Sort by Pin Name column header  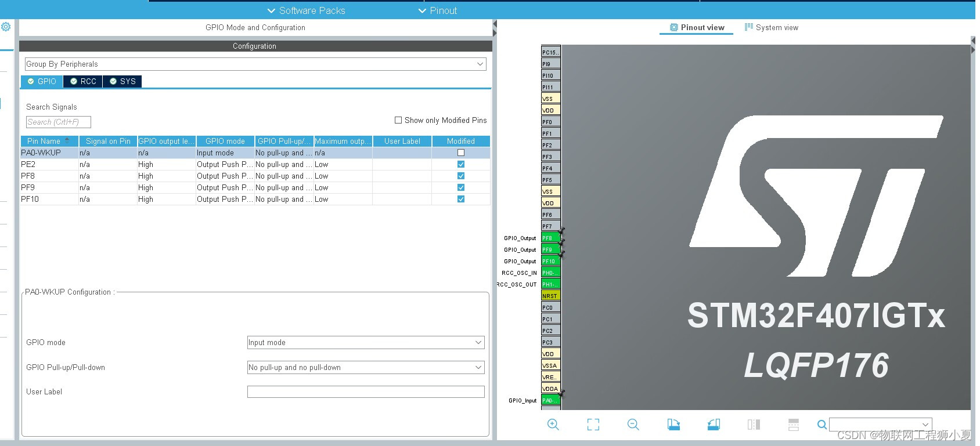tap(49, 141)
